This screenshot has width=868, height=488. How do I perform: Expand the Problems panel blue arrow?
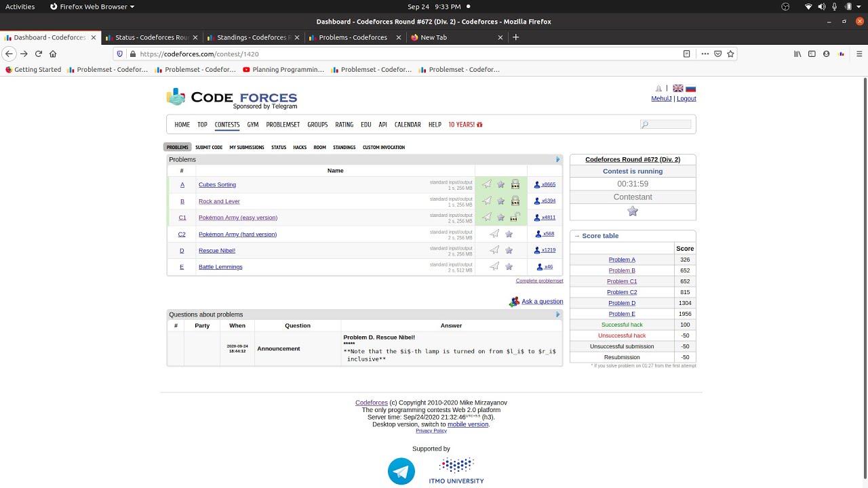point(558,159)
